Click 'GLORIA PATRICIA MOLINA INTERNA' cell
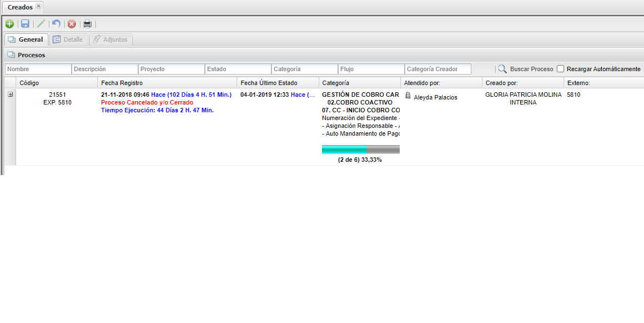Image resolution: width=644 pixels, height=323 pixels. tap(523, 98)
